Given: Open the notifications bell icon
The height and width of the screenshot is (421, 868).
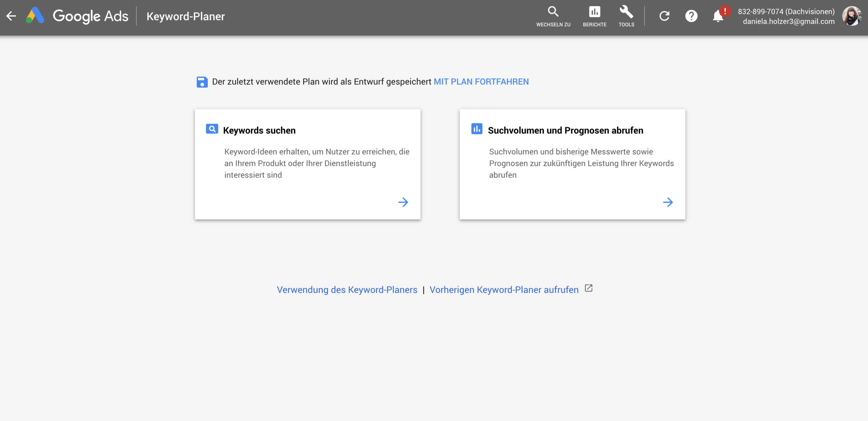Looking at the screenshot, I should tap(718, 16).
